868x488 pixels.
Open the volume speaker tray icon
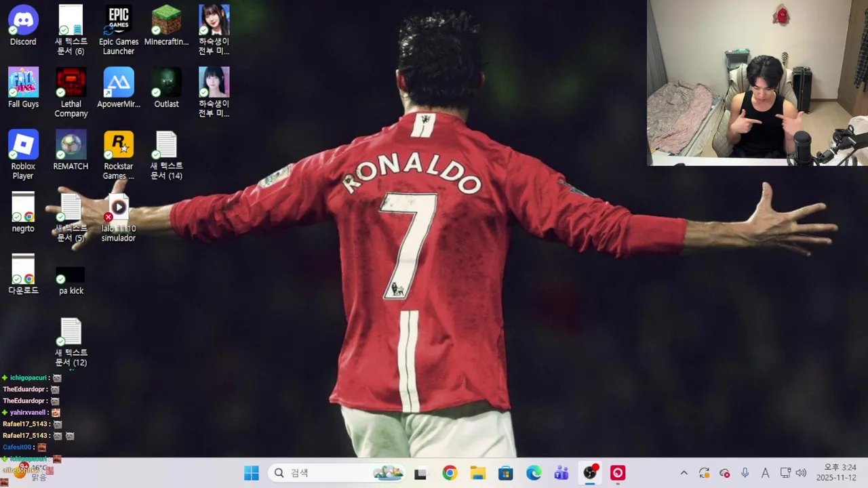[801, 473]
